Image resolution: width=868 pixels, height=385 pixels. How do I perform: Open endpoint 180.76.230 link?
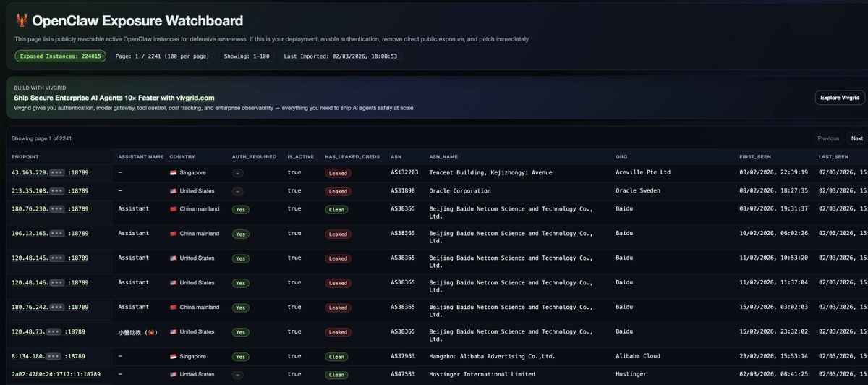[50, 209]
